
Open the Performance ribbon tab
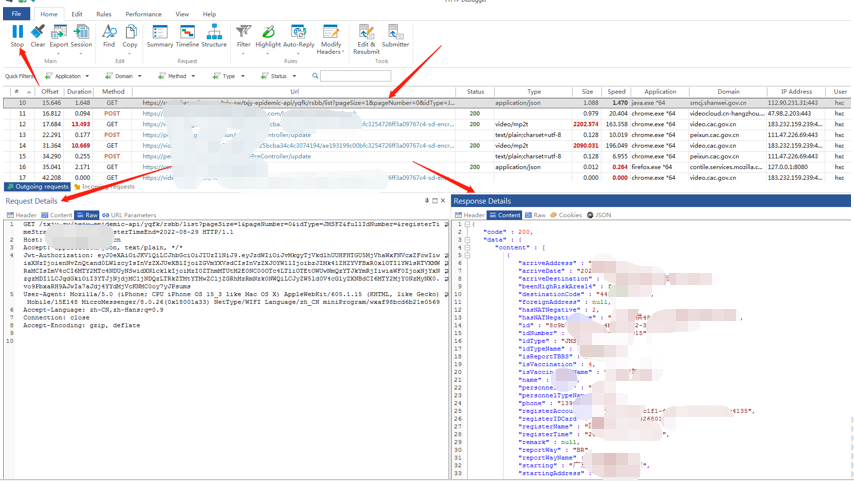143,14
